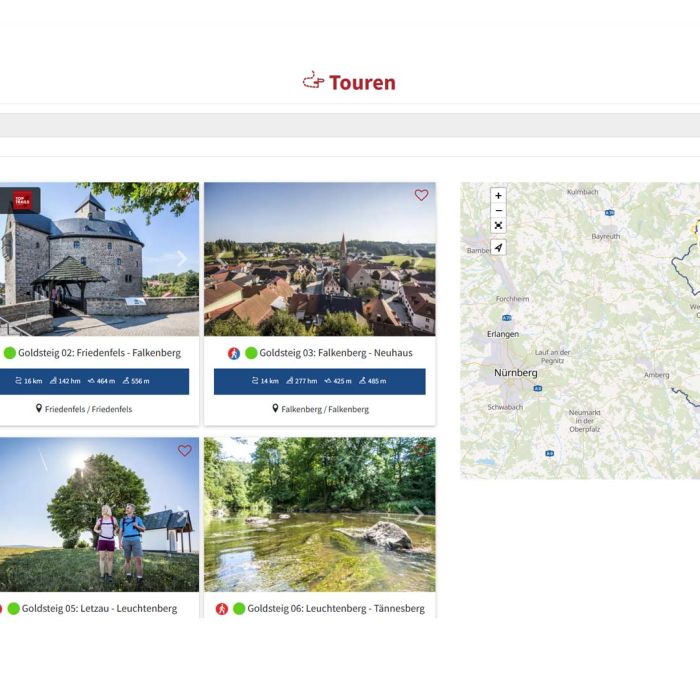Screen dimensions: 700x700
Task: Open the map in fullscreen
Action: [x=498, y=226]
